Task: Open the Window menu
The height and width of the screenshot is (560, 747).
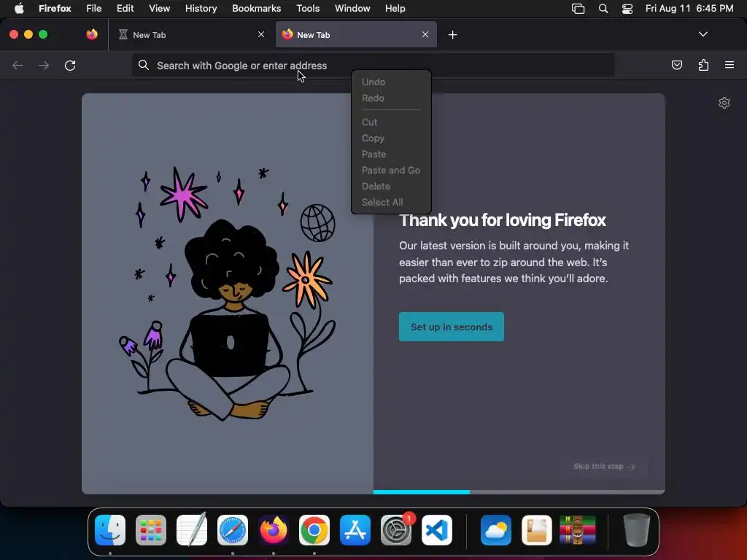Action: (x=352, y=9)
